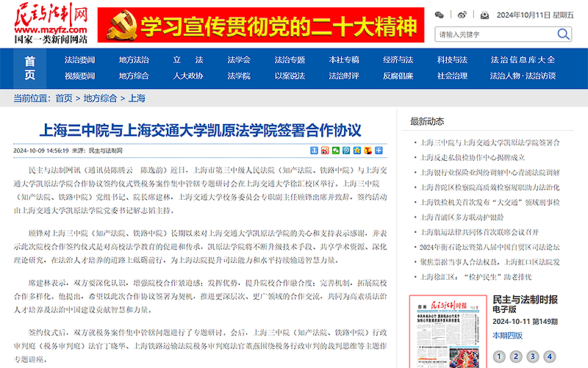Open 以案说法 in the navigation

click(x=290, y=76)
